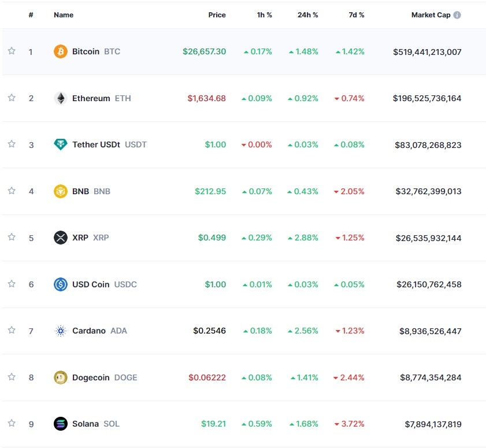Click the XRP logo icon
This screenshot has width=486, height=448.
[x=61, y=238]
